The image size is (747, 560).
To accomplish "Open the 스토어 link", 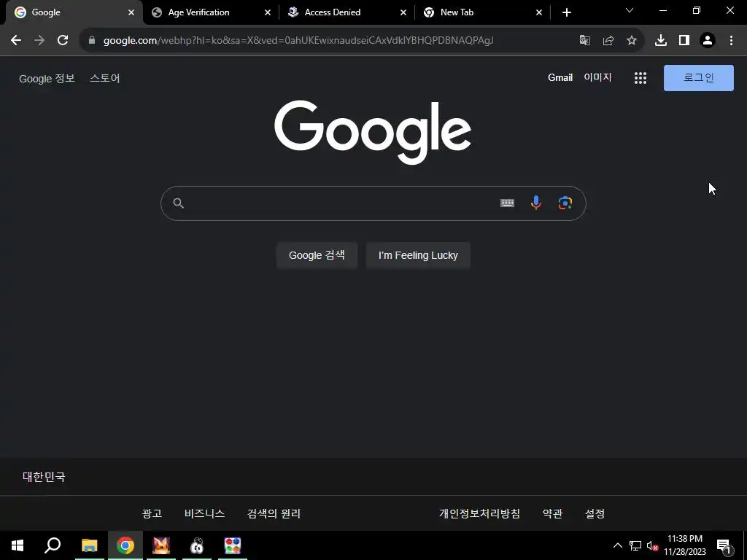I will 105,78.
